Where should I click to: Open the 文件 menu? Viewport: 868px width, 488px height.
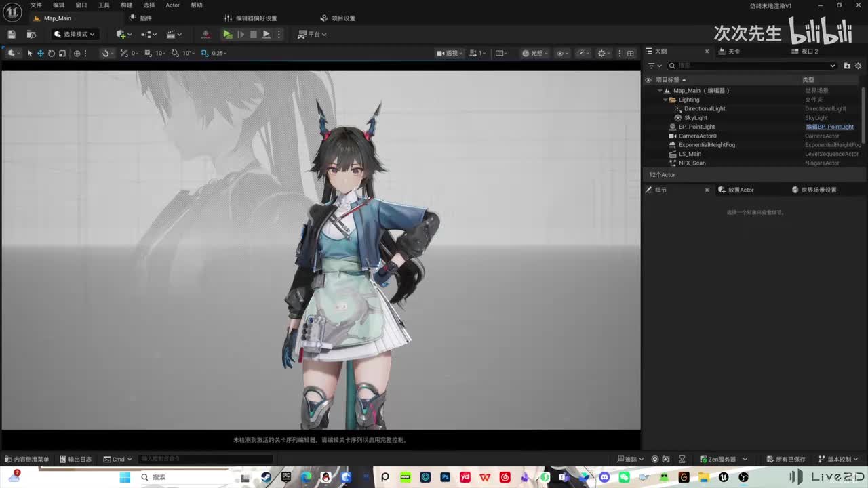(x=36, y=5)
